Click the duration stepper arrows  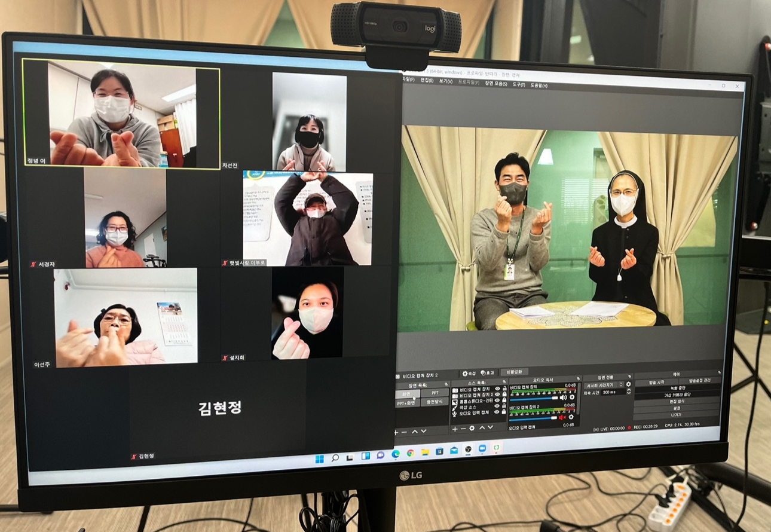click(629, 392)
